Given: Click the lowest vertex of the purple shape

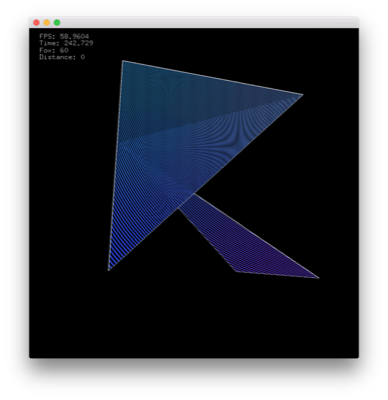Looking at the screenshot, I should point(236,272).
